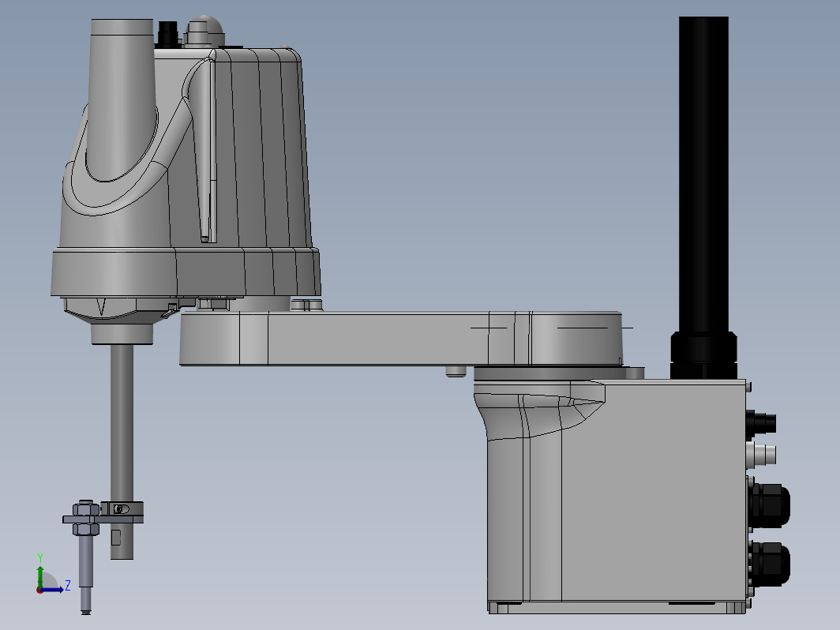The height and width of the screenshot is (630, 840).
Task: Click the blue Z axis of the orientation triad
Action: (54, 590)
